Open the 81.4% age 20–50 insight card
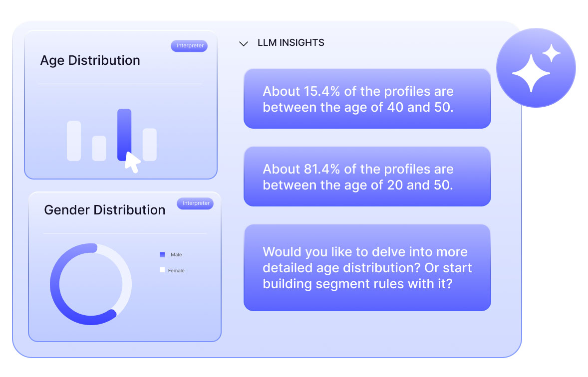 tap(367, 177)
